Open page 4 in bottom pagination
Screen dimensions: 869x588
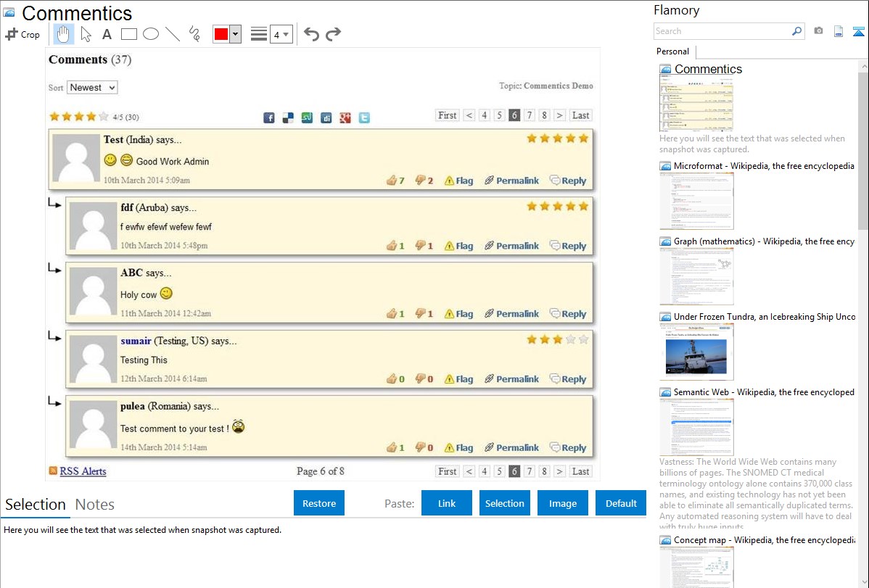point(485,471)
